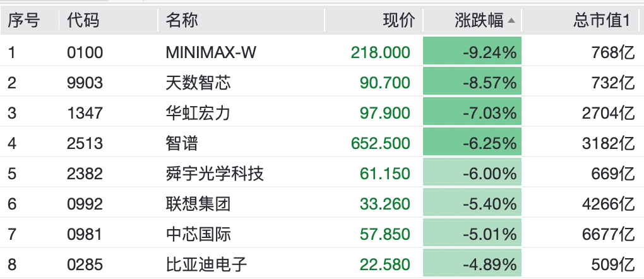The image size is (644, 279).
Task: Click market cap 732亿
Action: click(613, 83)
